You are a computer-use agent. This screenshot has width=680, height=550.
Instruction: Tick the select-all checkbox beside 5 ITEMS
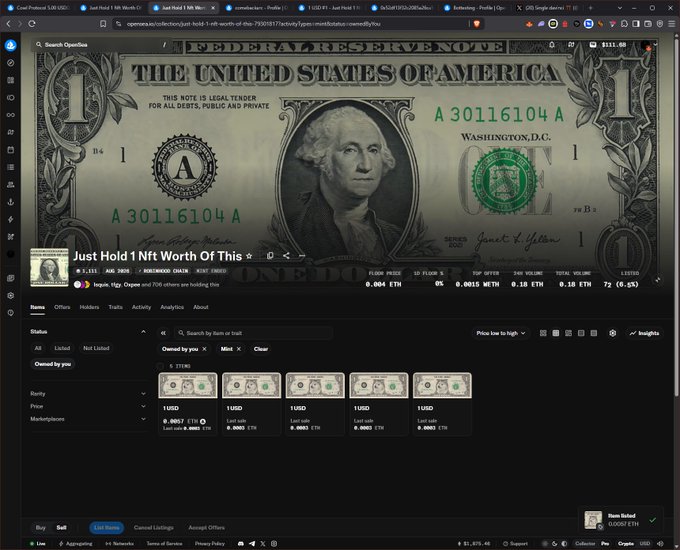(x=161, y=366)
